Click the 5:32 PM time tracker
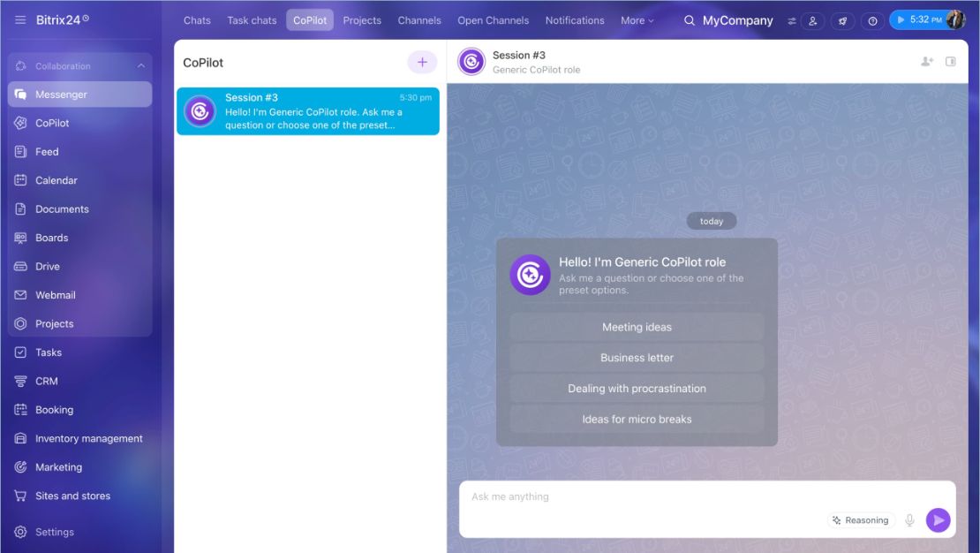Image resolution: width=980 pixels, height=553 pixels. (x=917, y=20)
